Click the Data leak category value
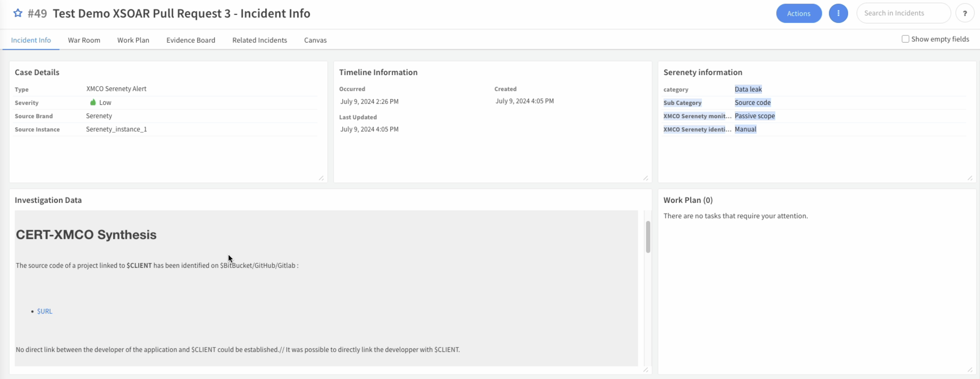Viewport: 980px width, 379px height. tap(748, 89)
